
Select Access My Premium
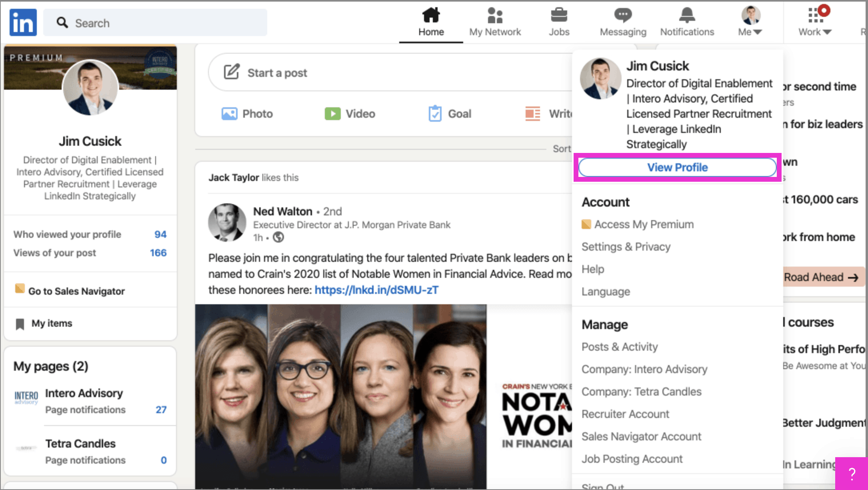pos(644,224)
